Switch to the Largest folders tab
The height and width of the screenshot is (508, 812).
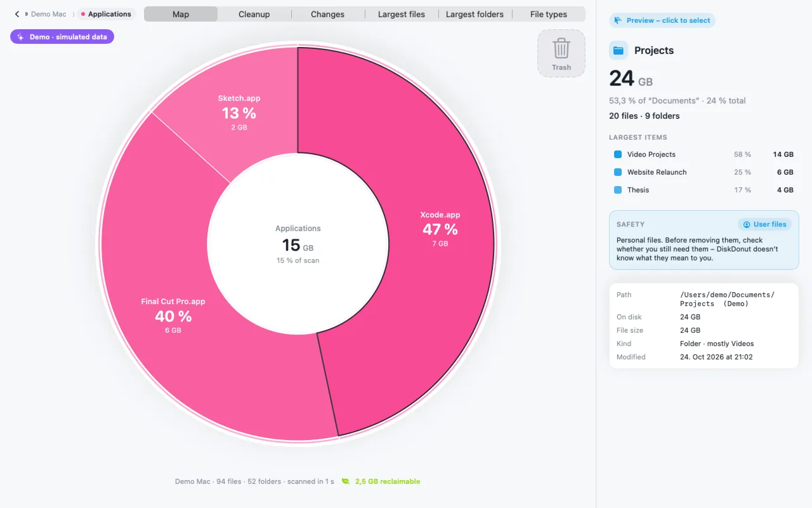pos(475,14)
